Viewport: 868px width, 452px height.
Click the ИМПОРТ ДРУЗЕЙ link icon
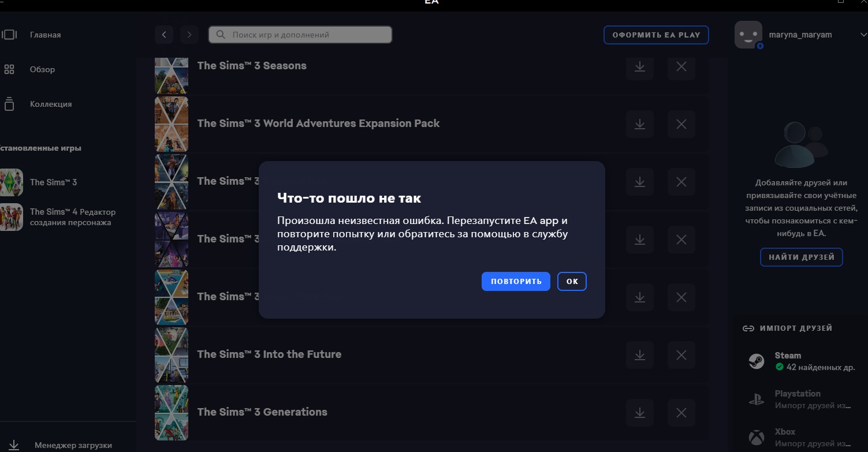(748, 328)
